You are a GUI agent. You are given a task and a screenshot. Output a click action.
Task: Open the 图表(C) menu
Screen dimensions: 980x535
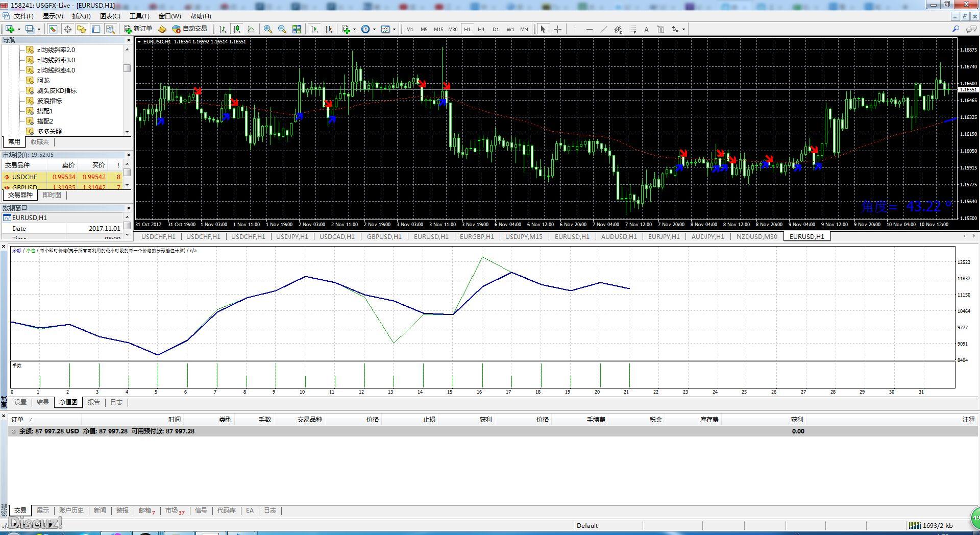pos(110,16)
